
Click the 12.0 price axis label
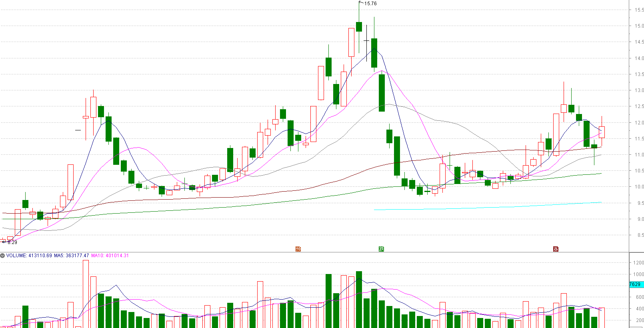639,123
